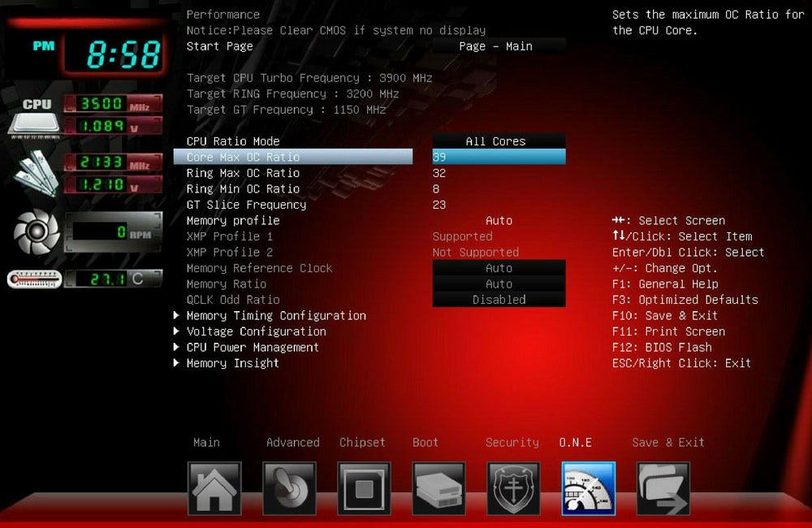Open the Save & Exit folder icon

663,488
